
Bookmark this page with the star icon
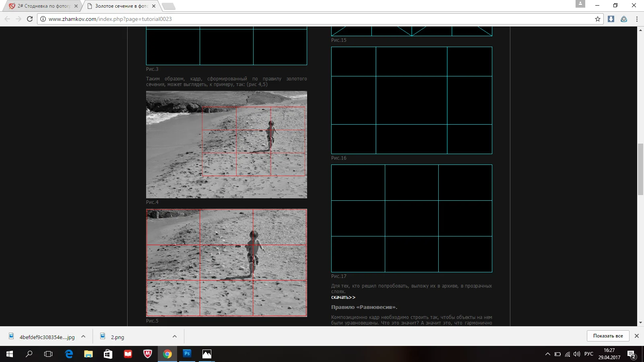tap(598, 19)
